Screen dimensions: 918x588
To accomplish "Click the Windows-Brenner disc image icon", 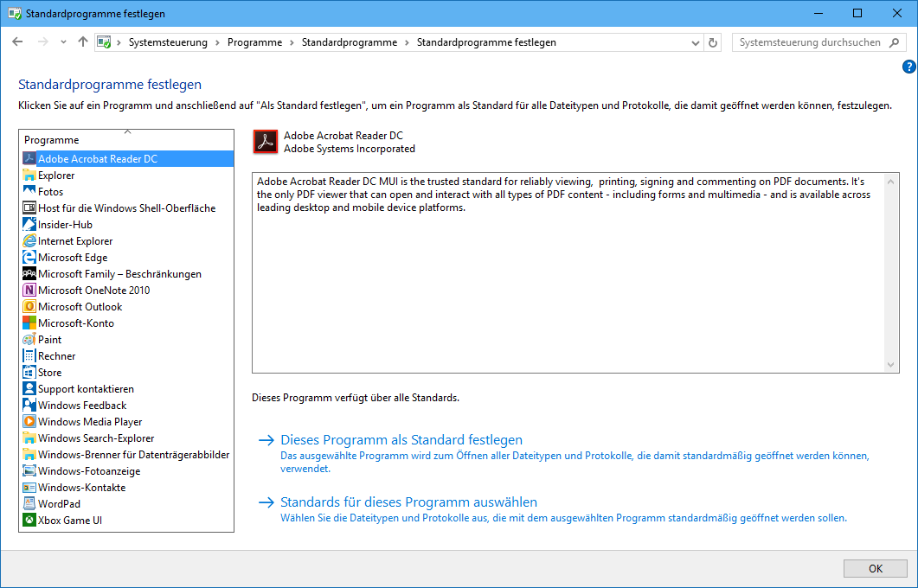I will pyautogui.click(x=29, y=454).
